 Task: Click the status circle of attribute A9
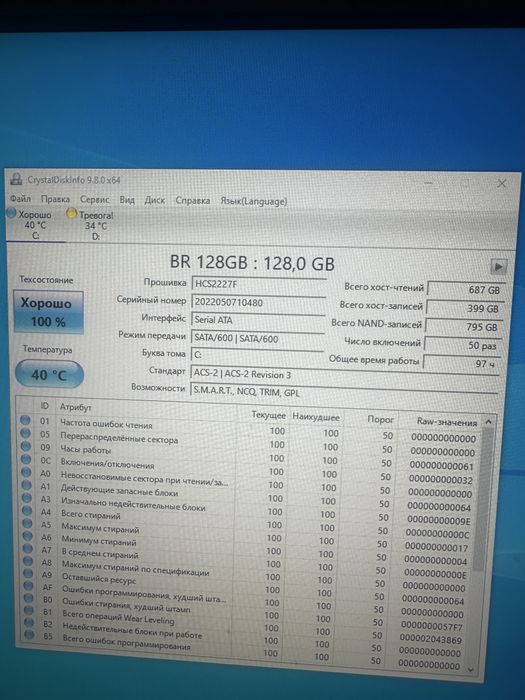coord(29,573)
